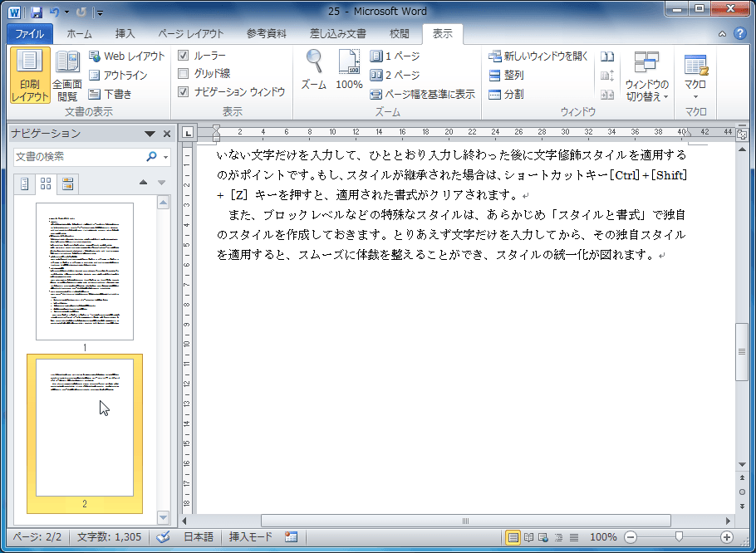
Task: Click Web Layout view icon in status bar
Action: 543,537
